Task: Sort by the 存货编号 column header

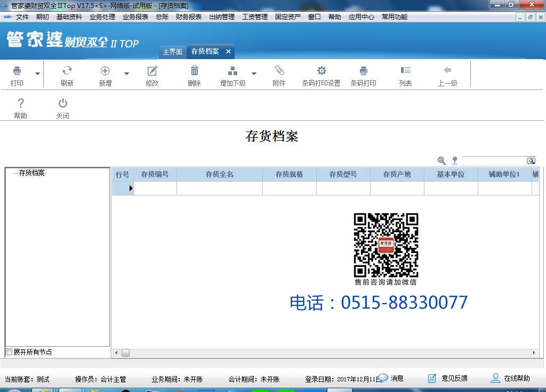Action: click(x=155, y=174)
